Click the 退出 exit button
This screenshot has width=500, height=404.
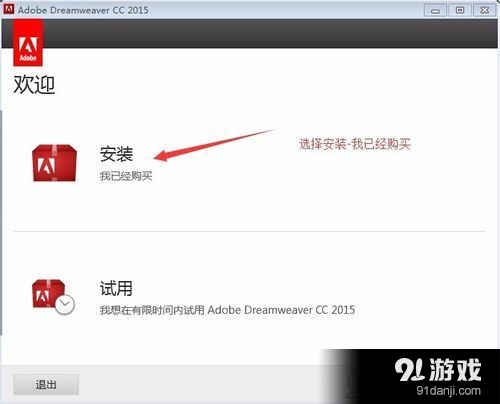46,384
